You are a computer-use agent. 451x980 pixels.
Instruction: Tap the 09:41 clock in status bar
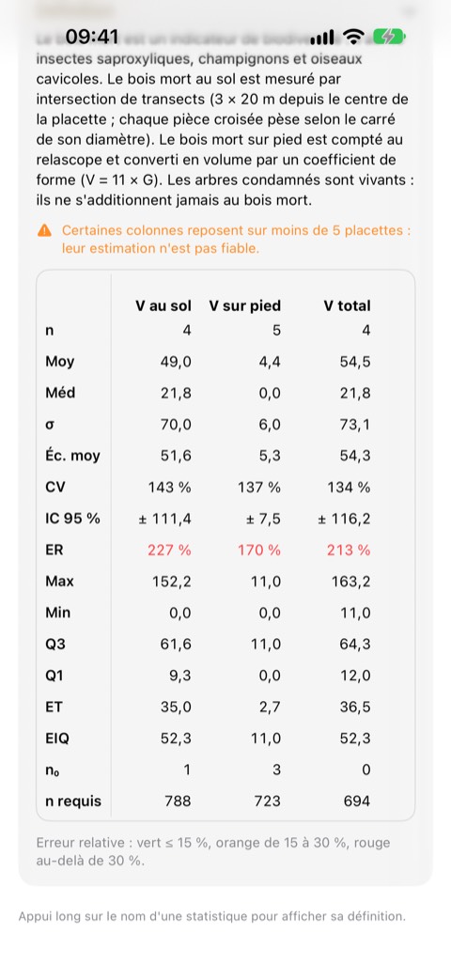(x=92, y=38)
